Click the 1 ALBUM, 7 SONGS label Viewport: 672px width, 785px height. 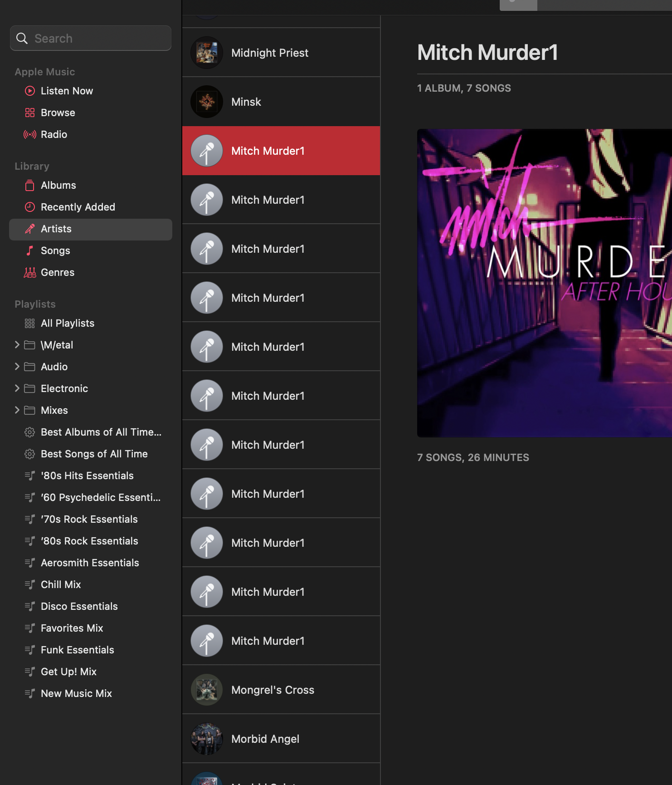(464, 88)
